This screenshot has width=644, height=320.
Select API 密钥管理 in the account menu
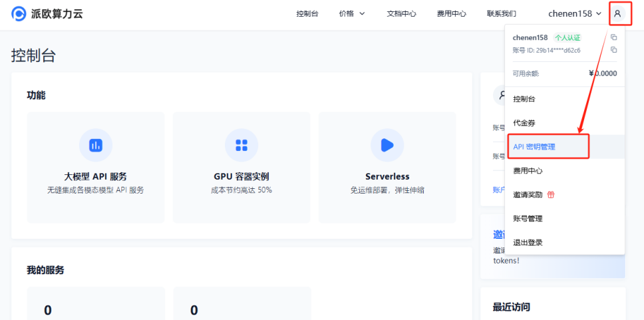coord(534,147)
